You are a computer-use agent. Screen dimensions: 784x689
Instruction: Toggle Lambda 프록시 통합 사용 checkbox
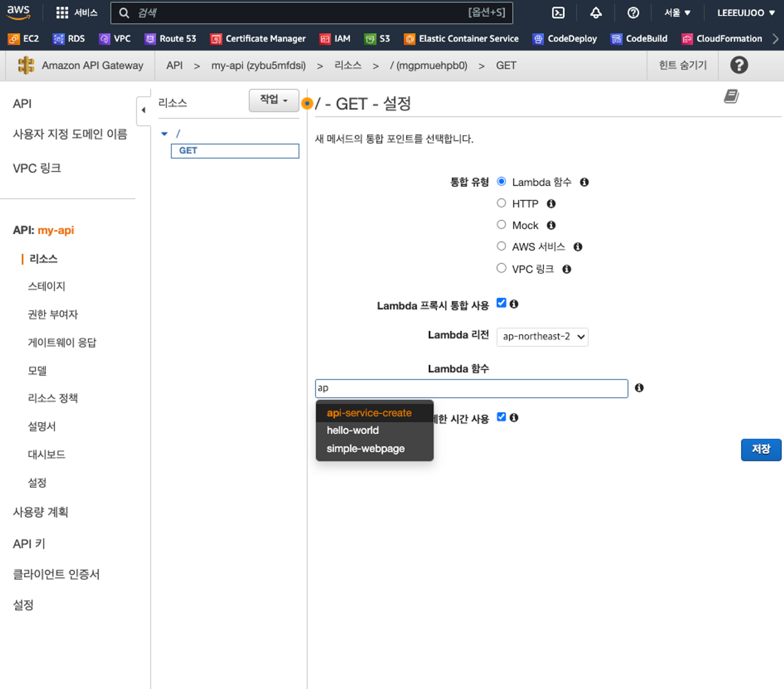tap(501, 303)
